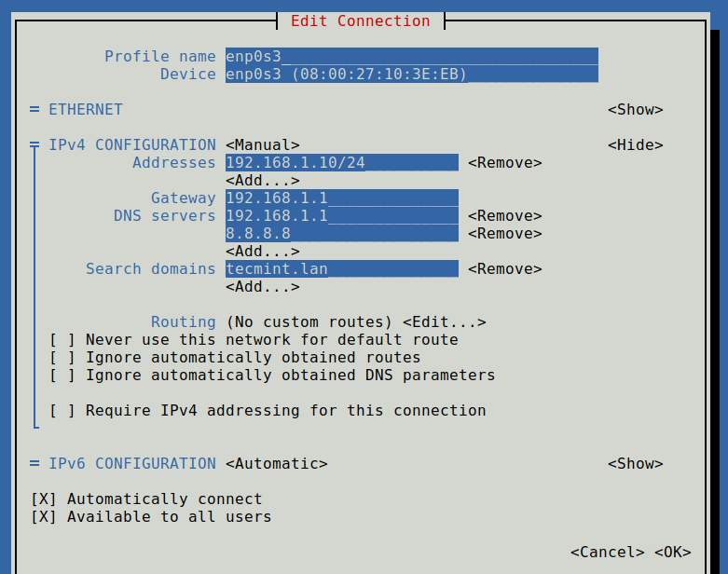Viewport: 728px width, 574px height.
Task: Cancel the connection edit
Action: point(608,553)
